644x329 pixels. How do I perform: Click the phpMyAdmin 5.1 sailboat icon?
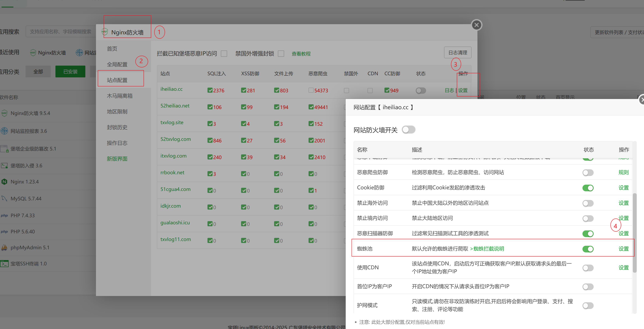tap(4, 247)
